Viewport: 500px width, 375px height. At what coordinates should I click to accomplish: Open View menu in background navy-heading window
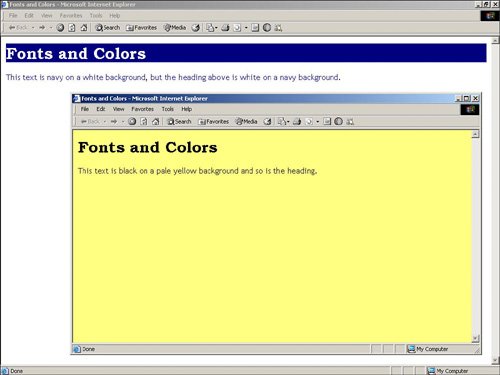coord(47,15)
